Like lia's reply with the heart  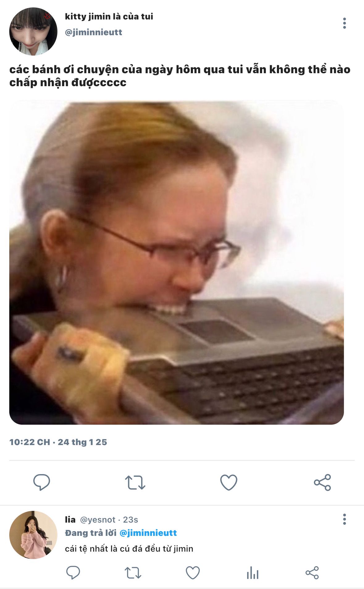coord(193,573)
